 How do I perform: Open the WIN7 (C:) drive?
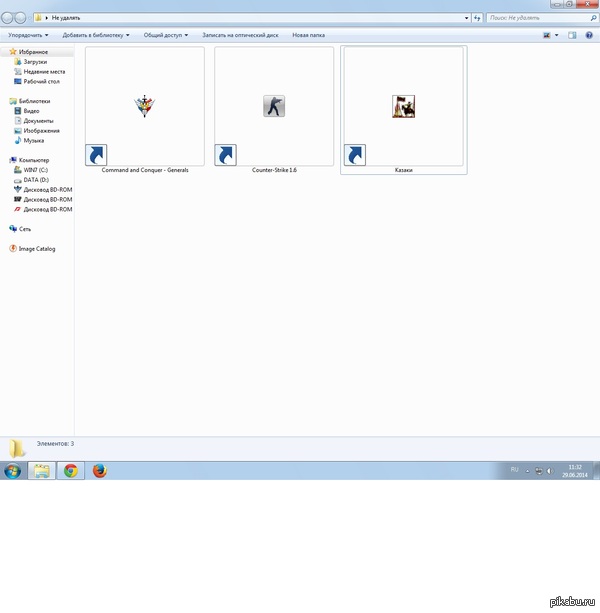37,170
